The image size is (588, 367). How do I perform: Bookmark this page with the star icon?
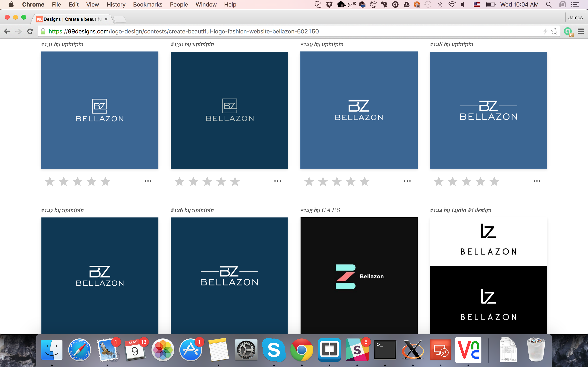pyautogui.click(x=555, y=31)
